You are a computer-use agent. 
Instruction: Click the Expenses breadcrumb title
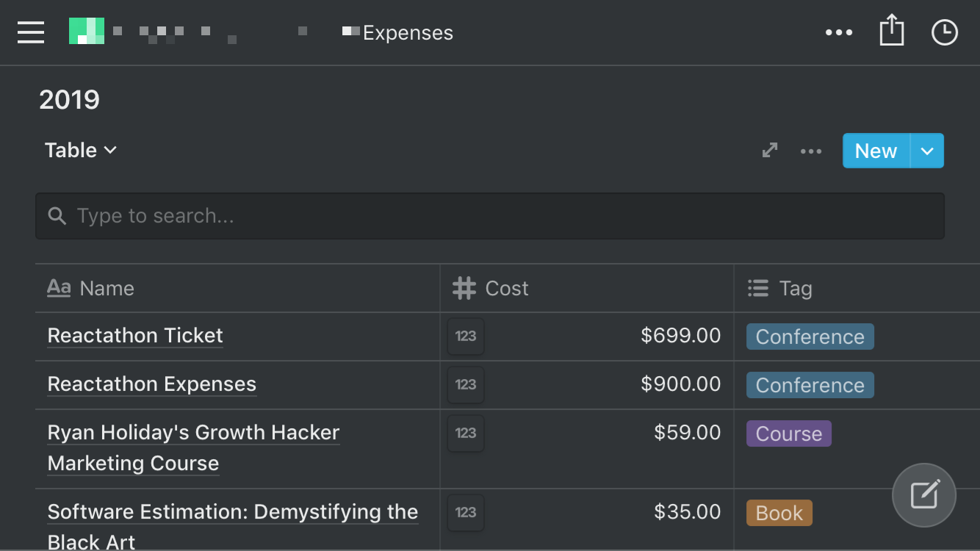(408, 33)
